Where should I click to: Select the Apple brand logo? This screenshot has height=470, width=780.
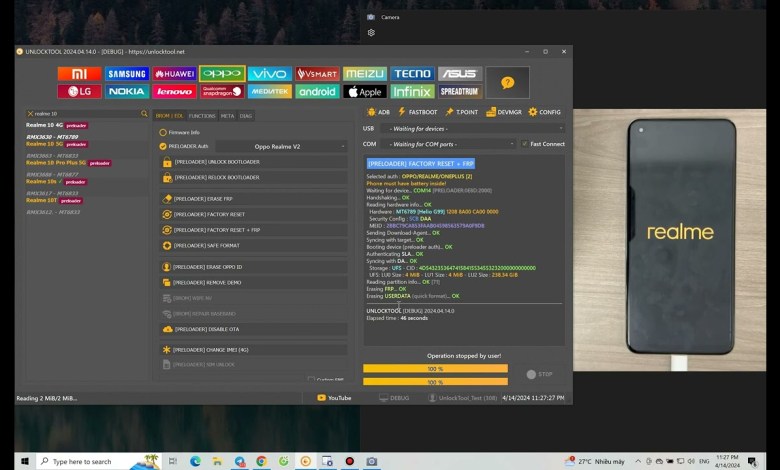[365, 92]
